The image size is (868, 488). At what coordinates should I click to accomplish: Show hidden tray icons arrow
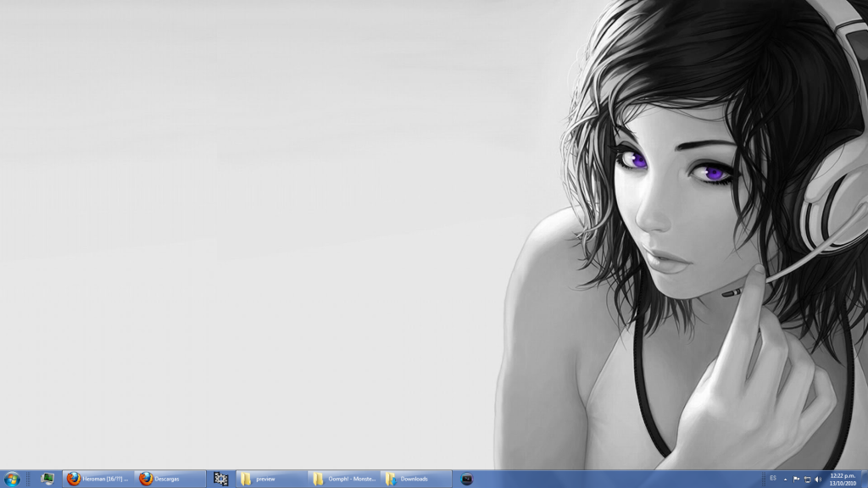(785, 480)
